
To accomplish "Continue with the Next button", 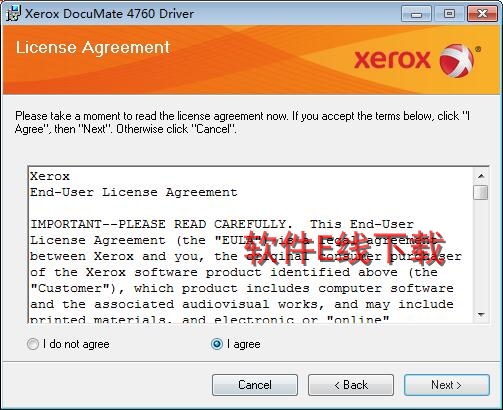I will point(447,385).
